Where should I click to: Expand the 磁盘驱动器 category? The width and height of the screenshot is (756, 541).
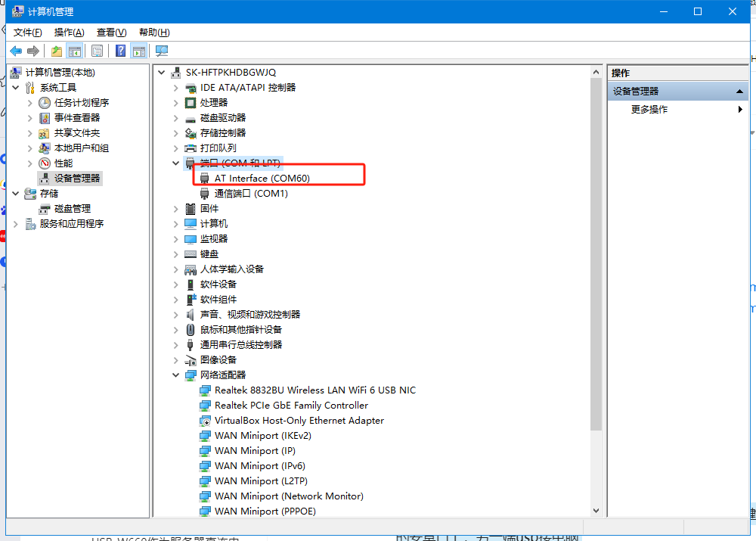(x=176, y=118)
